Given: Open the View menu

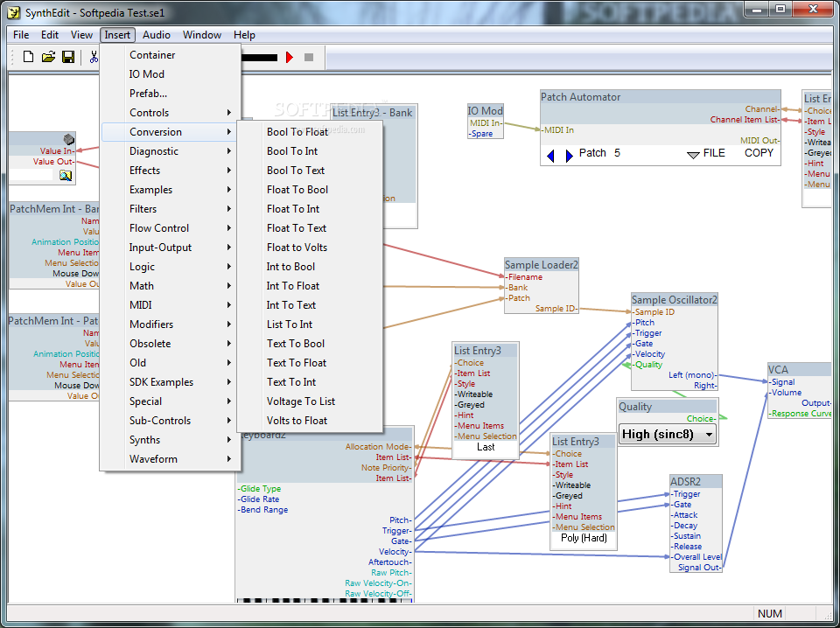Looking at the screenshot, I should tap(81, 35).
